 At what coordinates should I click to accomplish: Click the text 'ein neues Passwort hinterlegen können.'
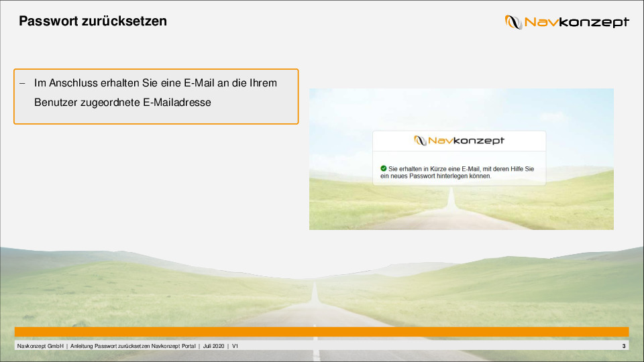point(436,176)
